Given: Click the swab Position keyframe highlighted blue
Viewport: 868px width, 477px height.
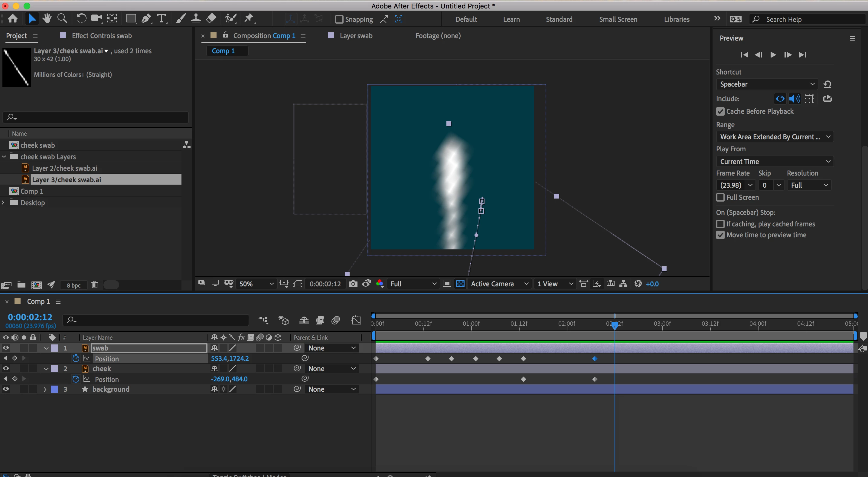Looking at the screenshot, I should [x=595, y=359].
